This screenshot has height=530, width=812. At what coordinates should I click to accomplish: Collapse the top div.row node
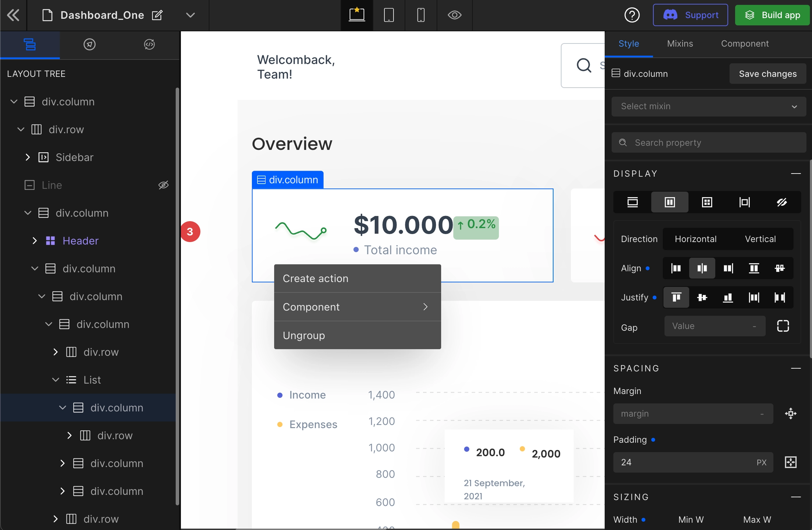[21, 129]
